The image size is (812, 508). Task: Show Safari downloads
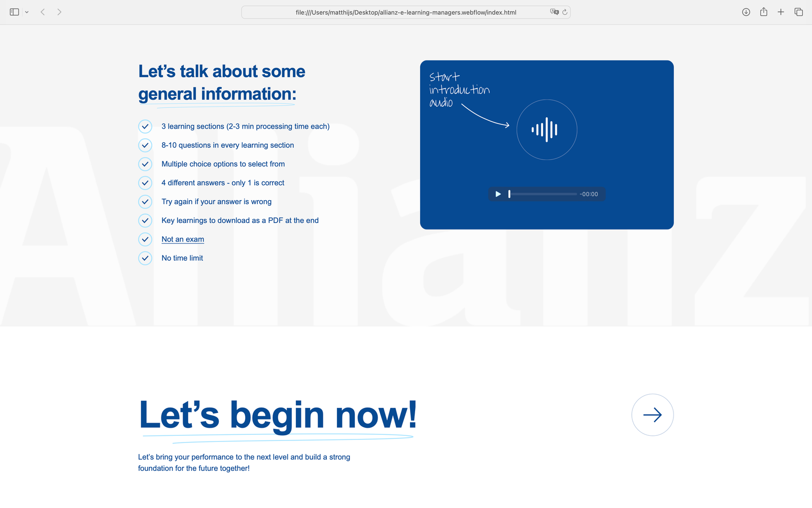[746, 12]
